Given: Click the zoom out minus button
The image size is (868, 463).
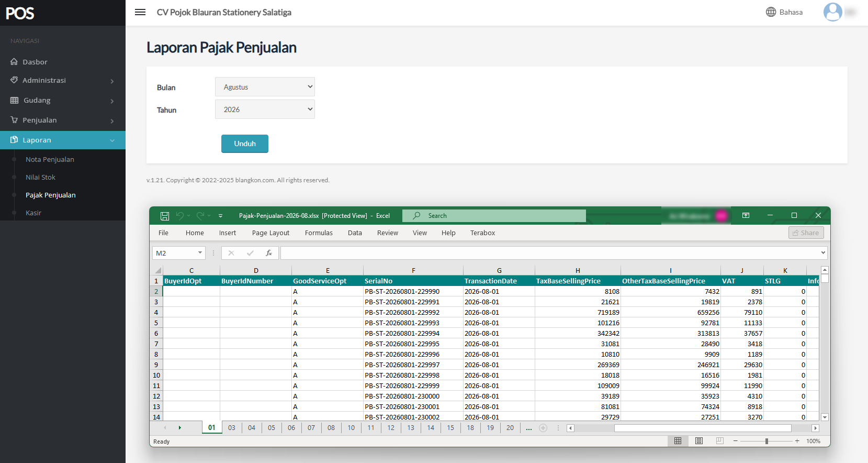Looking at the screenshot, I should [x=736, y=441].
